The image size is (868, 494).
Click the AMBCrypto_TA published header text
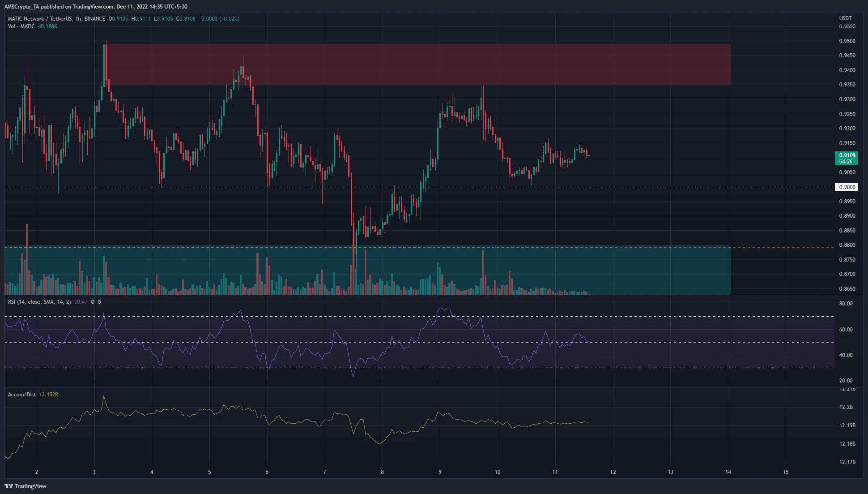click(96, 7)
